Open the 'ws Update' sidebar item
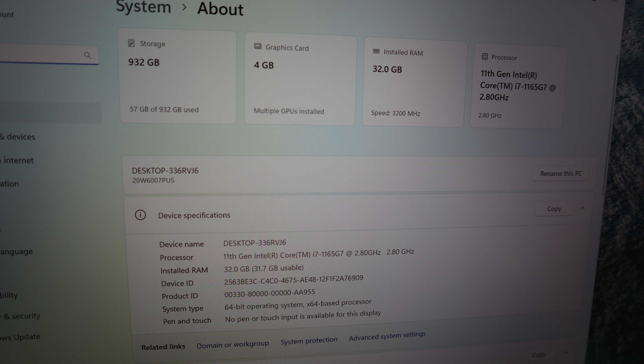Image resolution: width=644 pixels, height=364 pixels. coord(20,337)
